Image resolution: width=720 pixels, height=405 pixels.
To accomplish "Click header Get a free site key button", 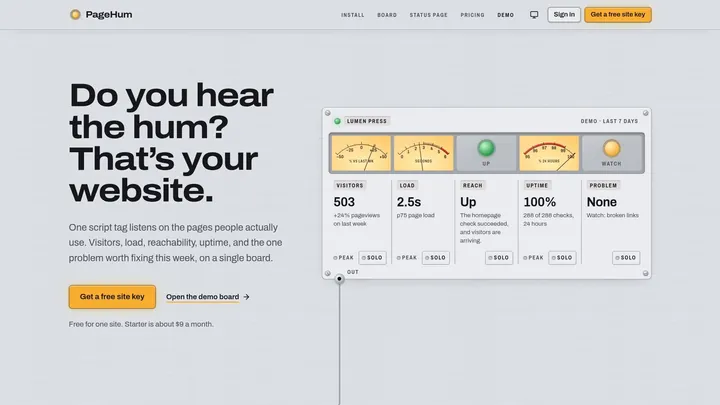I will point(618,15).
